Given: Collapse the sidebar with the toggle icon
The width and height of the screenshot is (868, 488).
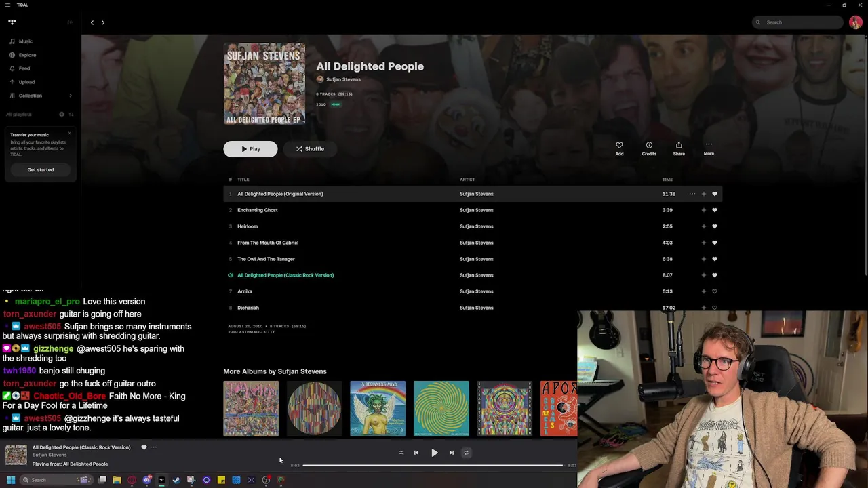Looking at the screenshot, I should point(69,22).
